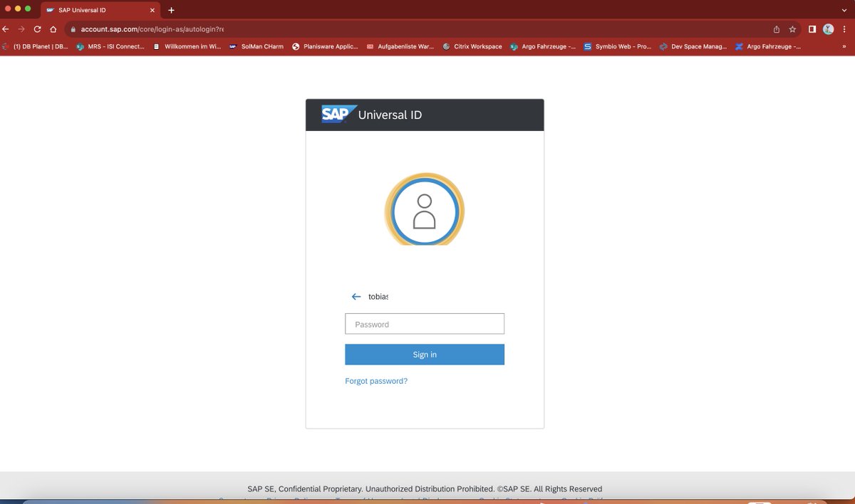
Task: Open the Aufgabenliste War... bookmark
Action: click(400, 46)
